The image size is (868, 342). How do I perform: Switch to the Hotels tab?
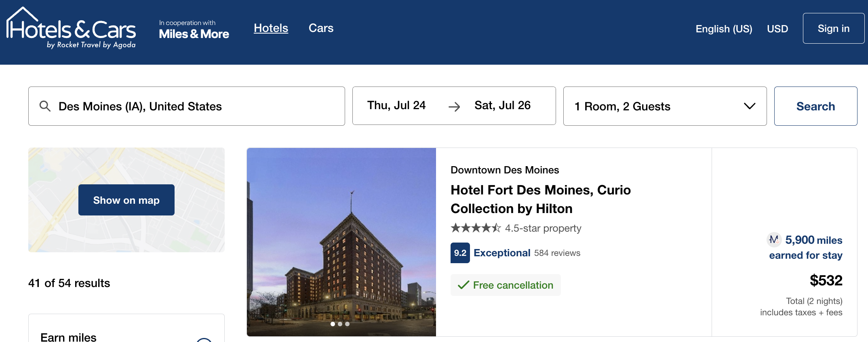coord(271,28)
